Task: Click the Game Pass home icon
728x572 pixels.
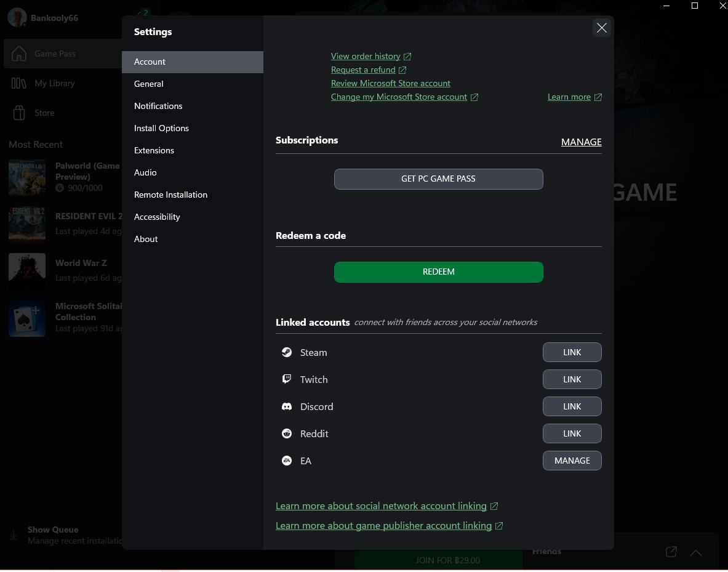Action: [x=19, y=54]
